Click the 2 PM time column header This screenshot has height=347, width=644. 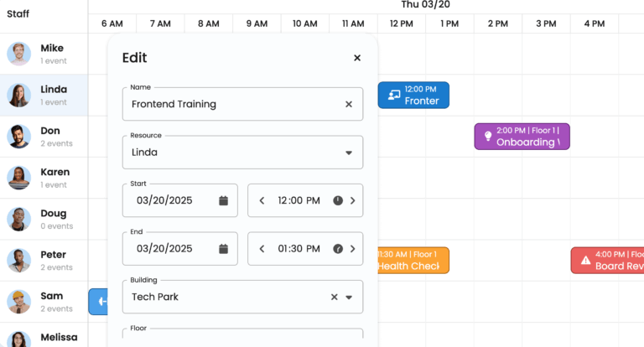[498, 23]
